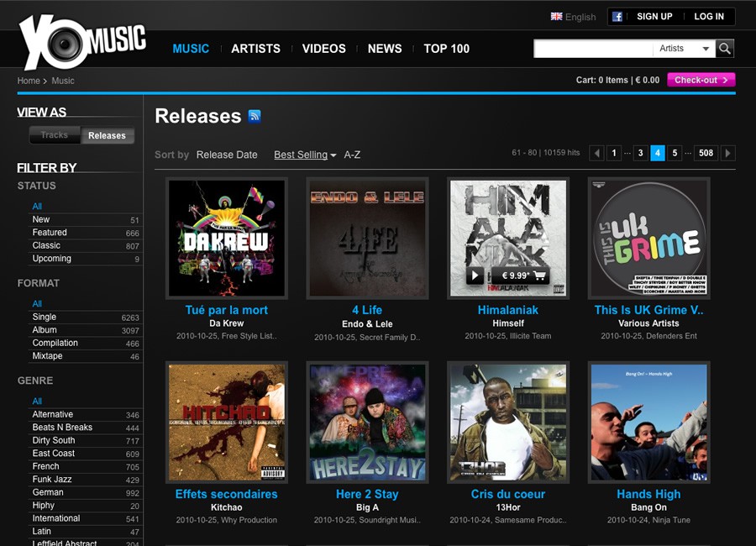The height and width of the screenshot is (546, 756).
Task: Click the Yo Music logo
Action: [x=82, y=43]
